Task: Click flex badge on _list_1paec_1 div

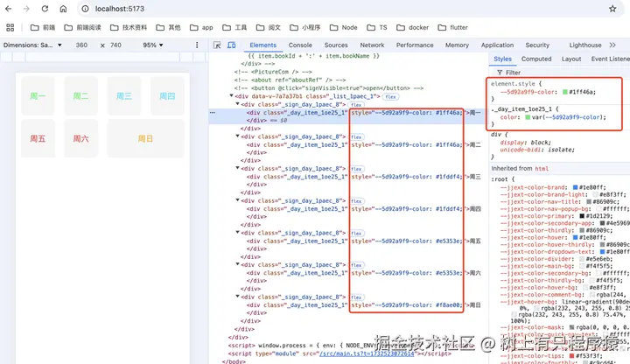Action: (390, 97)
